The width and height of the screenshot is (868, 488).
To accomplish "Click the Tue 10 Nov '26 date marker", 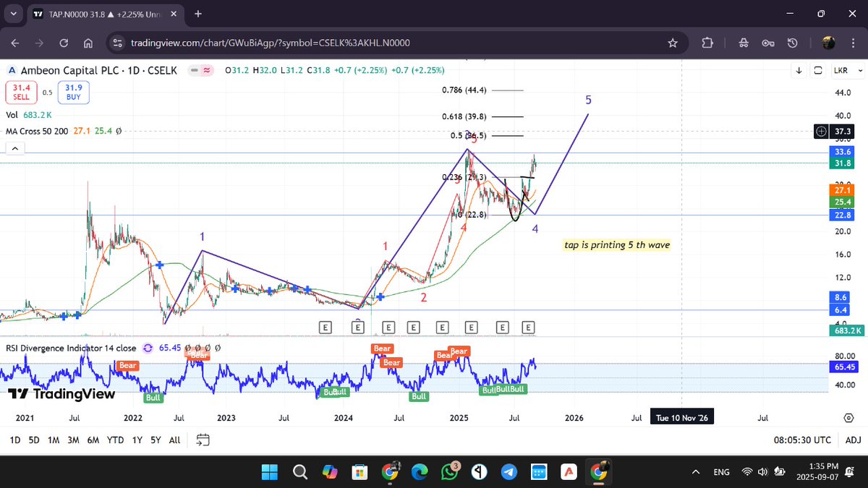I will pos(681,417).
